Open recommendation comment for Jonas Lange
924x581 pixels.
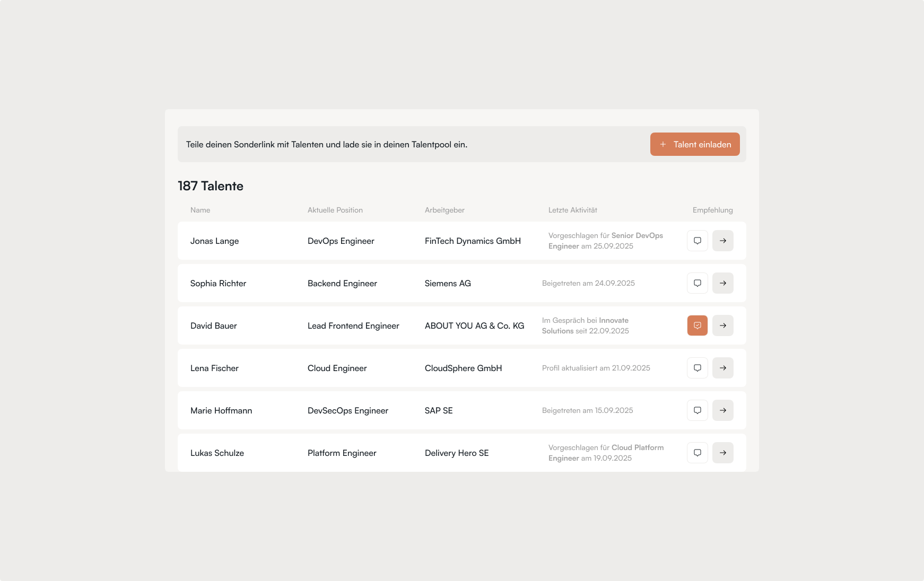[697, 241]
